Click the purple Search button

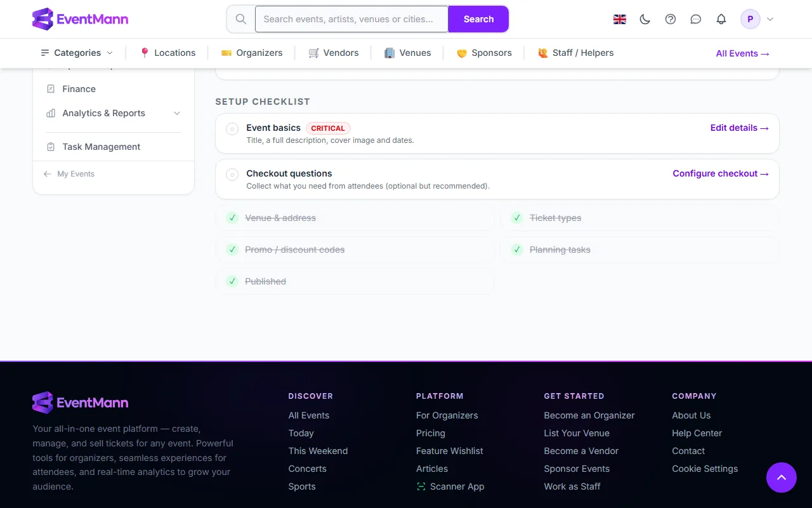click(x=478, y=19)
